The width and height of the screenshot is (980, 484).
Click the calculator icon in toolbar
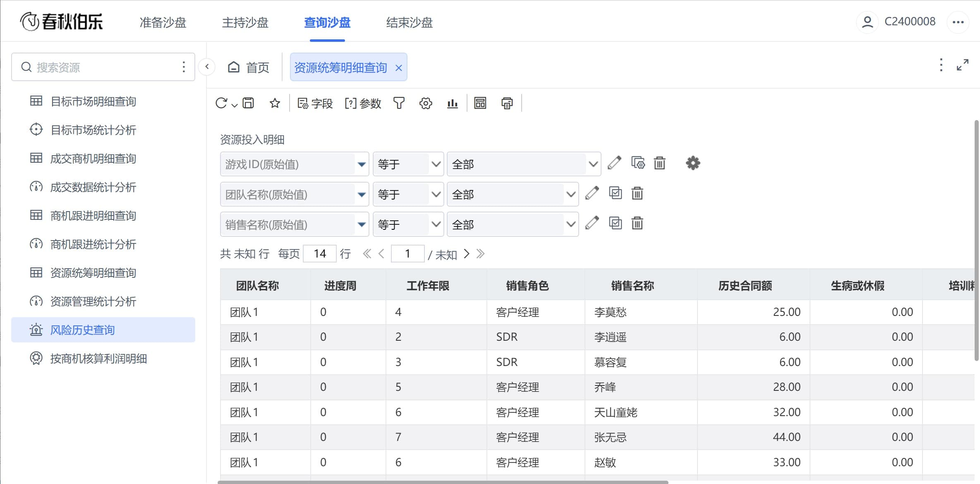coord(480,103)
